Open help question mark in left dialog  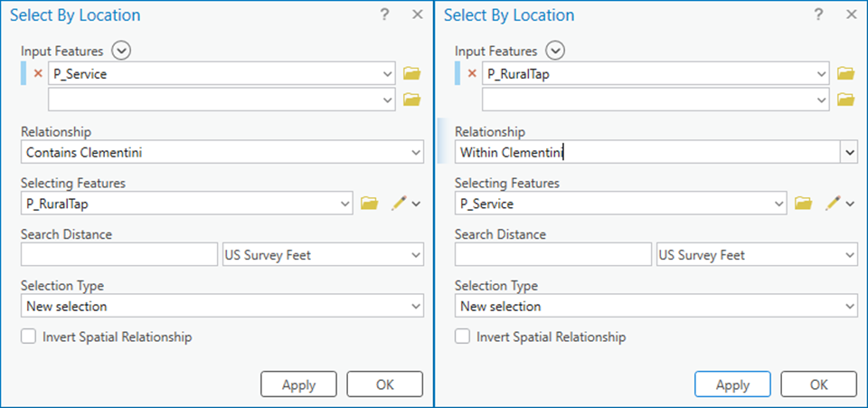pos(384,15)
